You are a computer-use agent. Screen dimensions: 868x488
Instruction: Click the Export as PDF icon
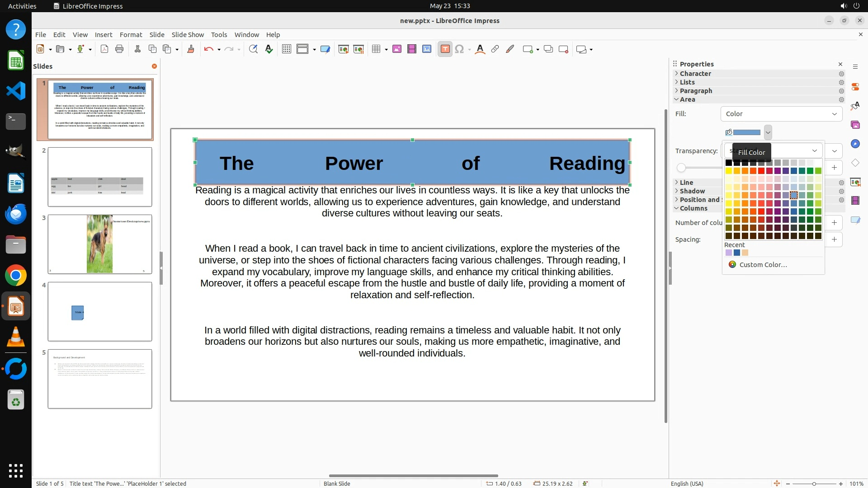[x=104, y=49]
